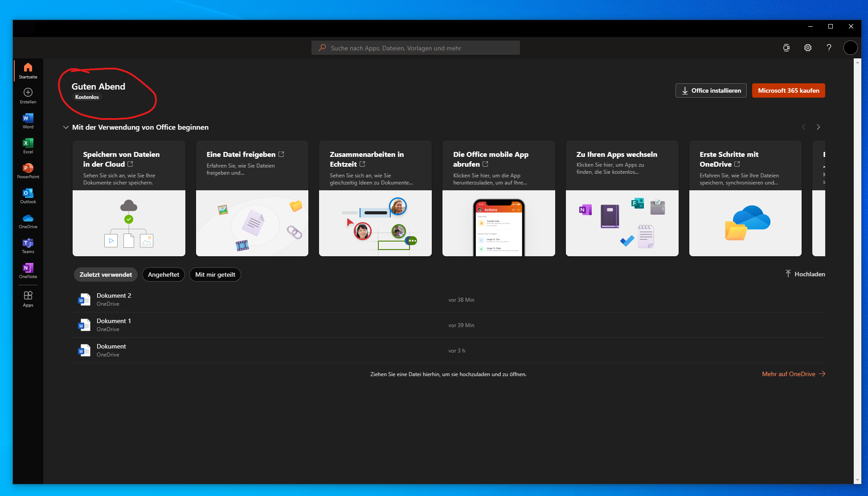The height and width of the screenshot is (496, 868).
Task: Collapse the 'Mit der Verwendung von Office beginnen' section
Action: [66, 127]
